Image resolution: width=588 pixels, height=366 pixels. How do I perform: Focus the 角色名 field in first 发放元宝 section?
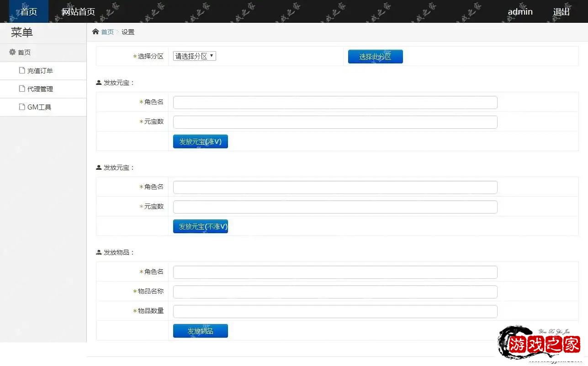tap(335, 103)
